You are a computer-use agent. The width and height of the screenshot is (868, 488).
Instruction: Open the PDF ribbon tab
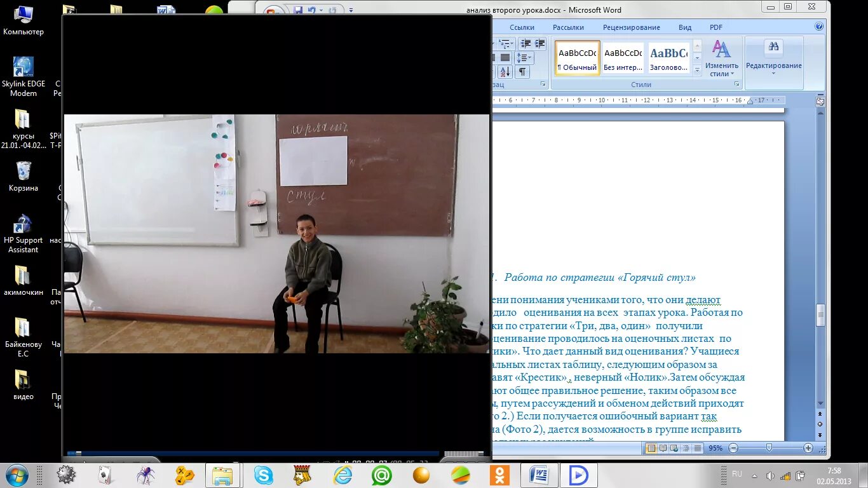(x=716, y=27)
